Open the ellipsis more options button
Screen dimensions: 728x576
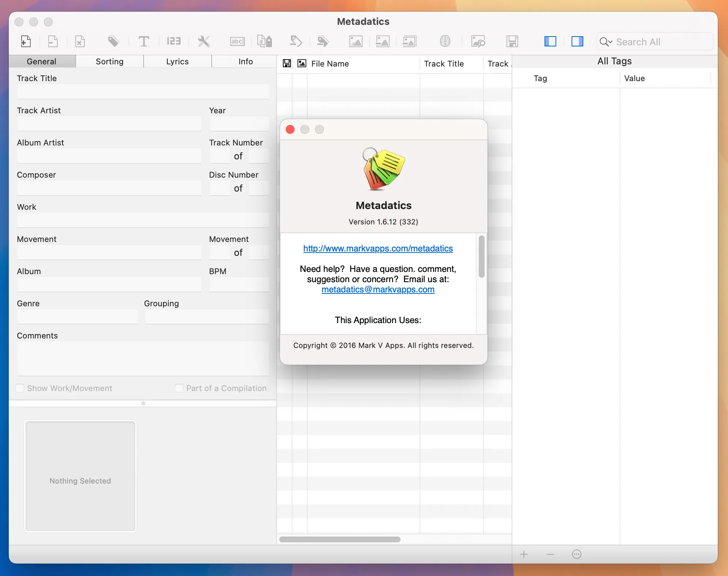(x=576, y=554)
